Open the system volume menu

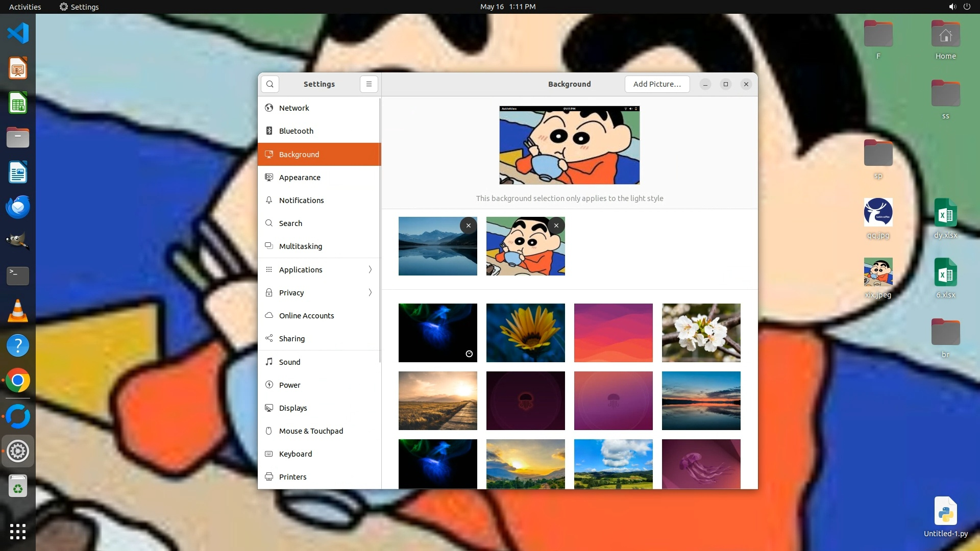952,7
